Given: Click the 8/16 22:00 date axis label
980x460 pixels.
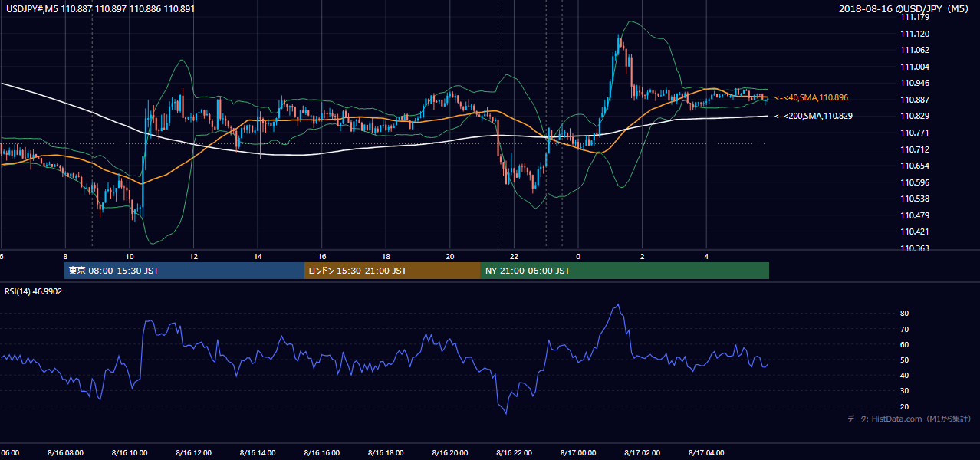Looking at the screenshot, I should tap(515, 453).
